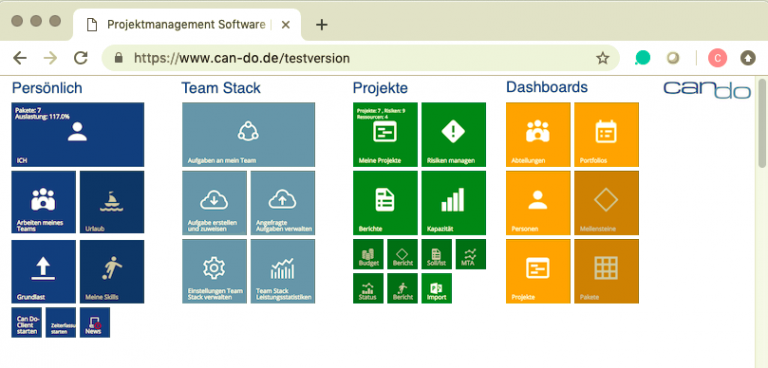
Task: Open Arbeiten meines Teams tile
Action: [x=44, y=202]
